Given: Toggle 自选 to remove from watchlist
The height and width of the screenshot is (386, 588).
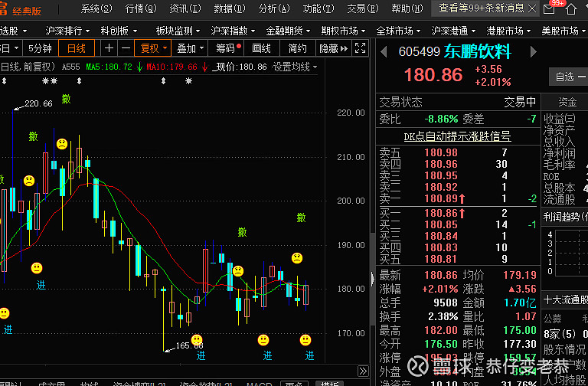Looking at the screenshot, I should 569,77.
